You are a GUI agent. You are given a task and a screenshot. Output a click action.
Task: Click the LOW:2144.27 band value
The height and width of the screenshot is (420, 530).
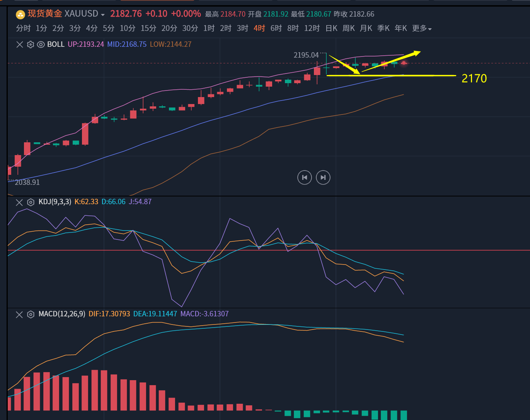click(170, 44)
